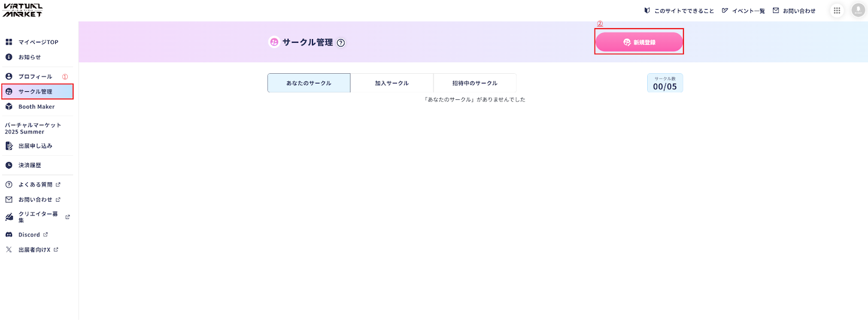868x320 pixels.
Task: View 決済履歴 payment history
Action: (x=29, y=165)
